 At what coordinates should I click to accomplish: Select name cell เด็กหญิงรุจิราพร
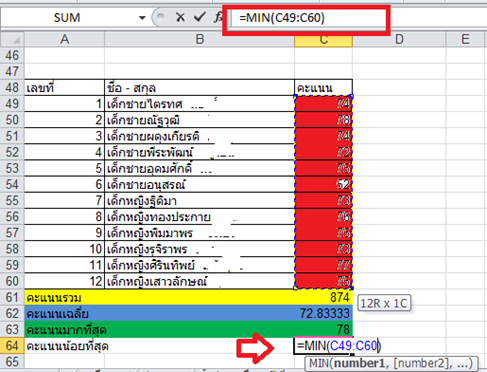[x=200, y=249]
